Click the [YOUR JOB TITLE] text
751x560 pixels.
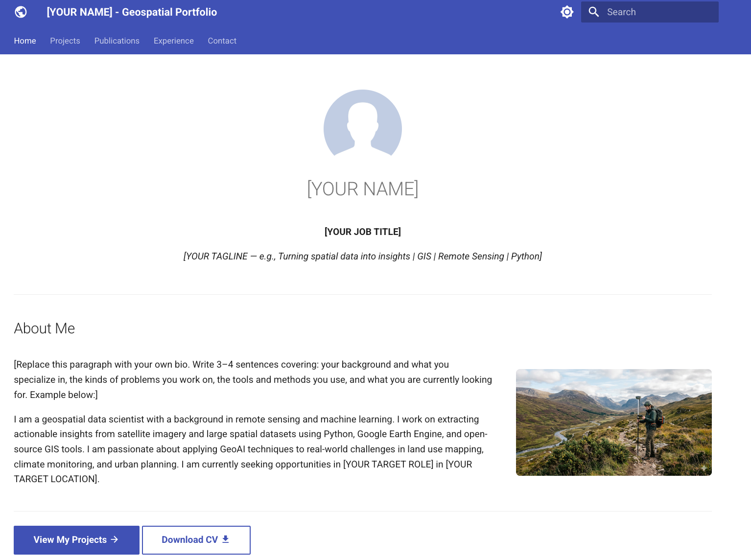362,232
